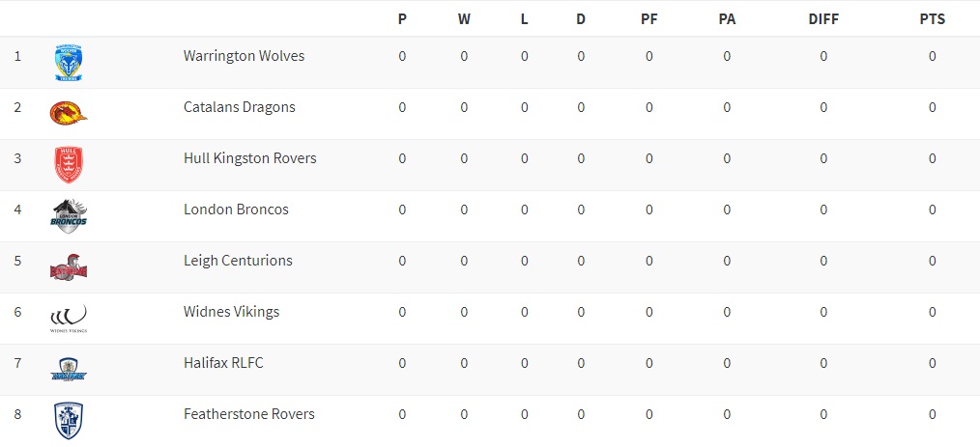Open the Warrington Wolves team name
The image size is (980, 447).
(244, 56)
